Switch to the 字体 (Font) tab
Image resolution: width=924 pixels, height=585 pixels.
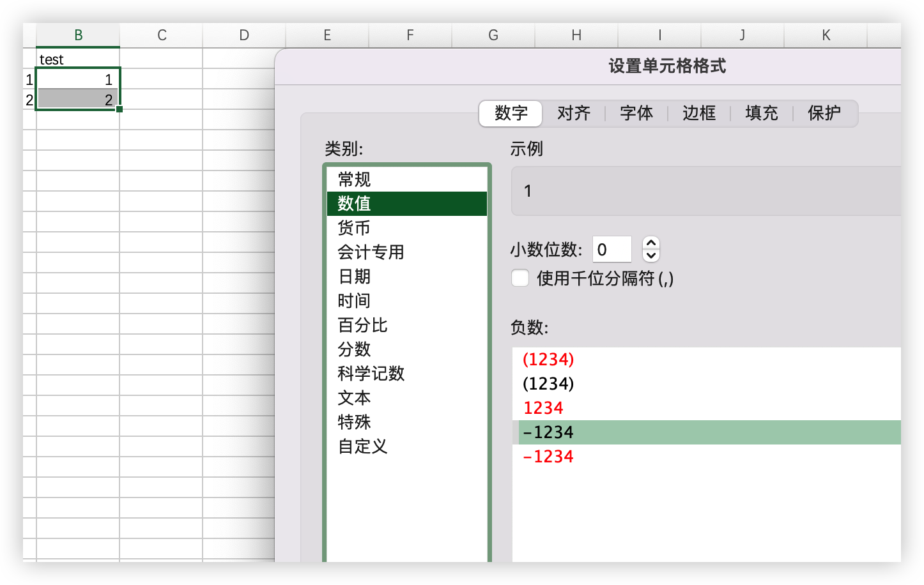636,113
